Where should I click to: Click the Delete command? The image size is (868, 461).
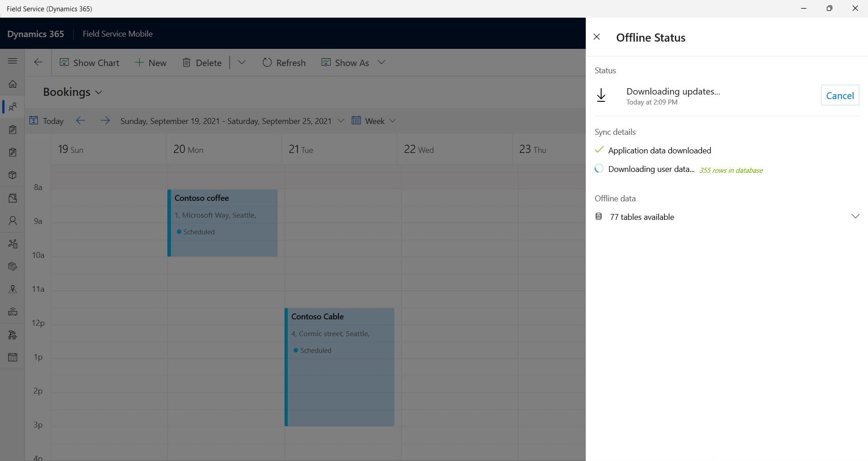coord(202,63)
